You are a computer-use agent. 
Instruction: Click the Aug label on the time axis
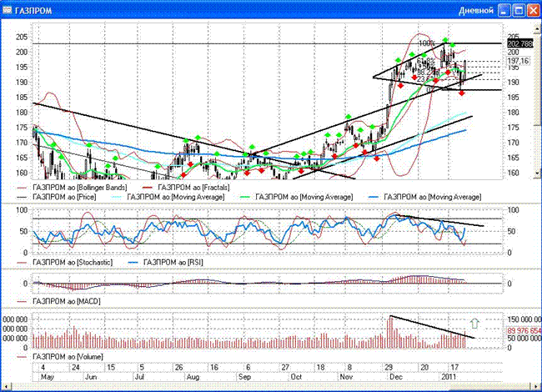coord(193,377)
